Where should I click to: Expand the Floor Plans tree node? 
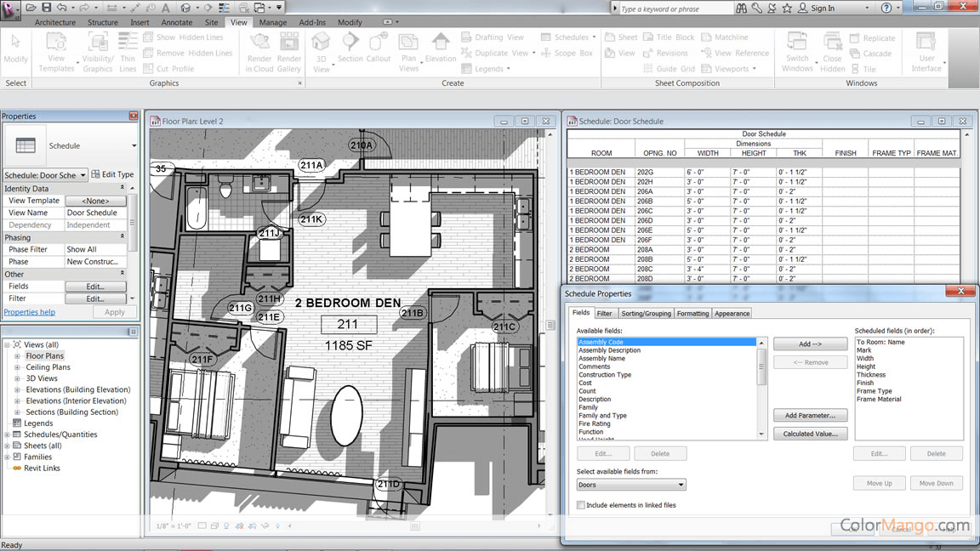[x=17, y=356]
